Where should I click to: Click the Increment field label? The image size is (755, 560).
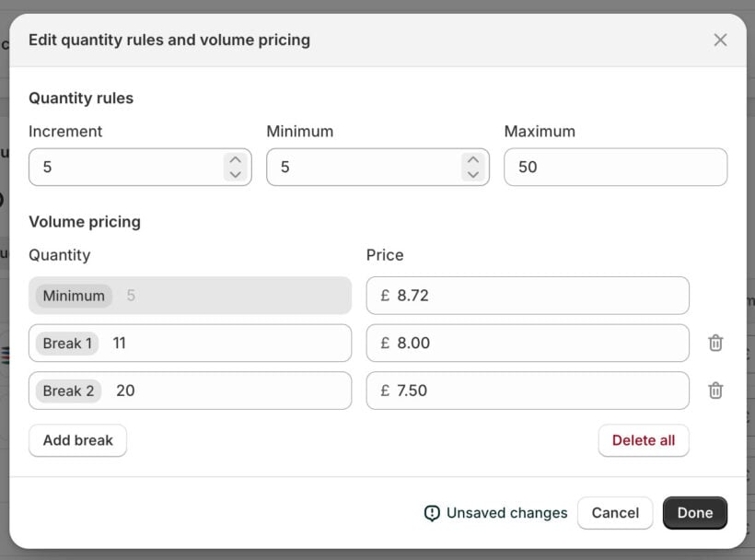(65, 132)
